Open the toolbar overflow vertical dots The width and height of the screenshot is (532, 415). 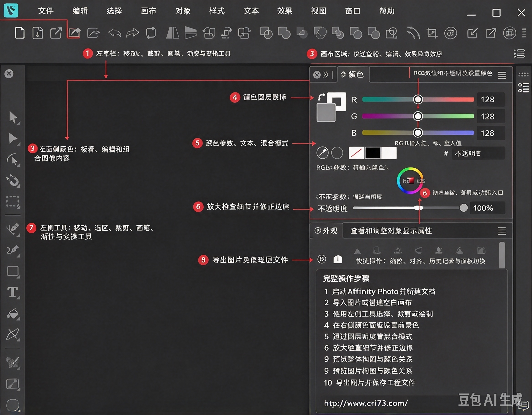pyautogui.click(x=524, y=33)
